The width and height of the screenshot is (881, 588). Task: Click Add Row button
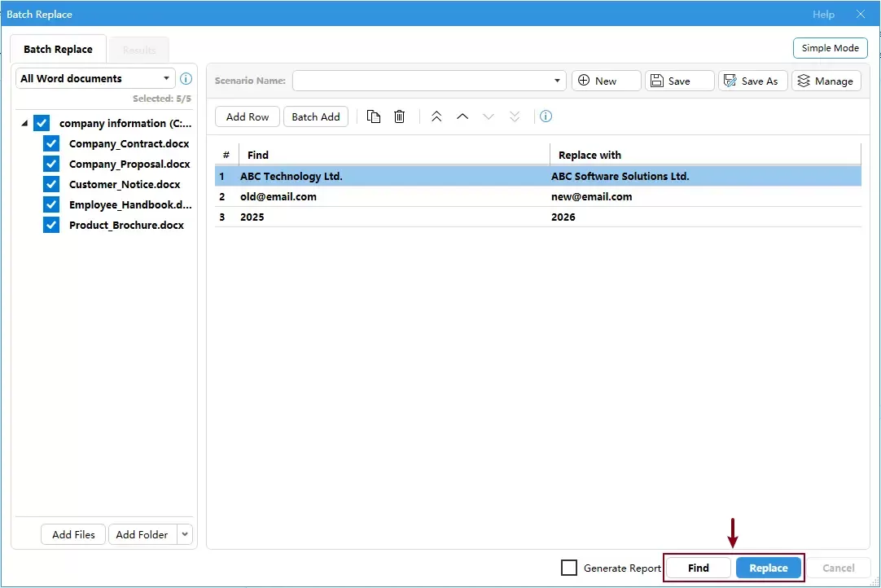(248, 116)
